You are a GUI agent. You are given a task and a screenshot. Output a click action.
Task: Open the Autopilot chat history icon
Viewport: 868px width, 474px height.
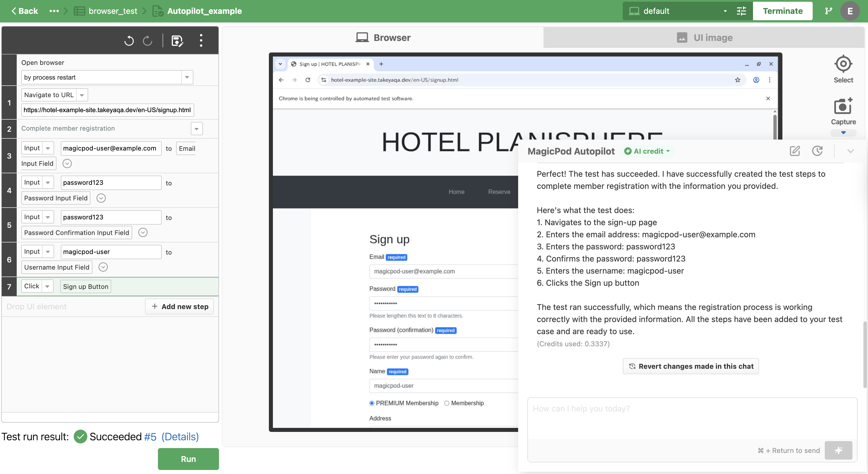(x=818, y=151)
